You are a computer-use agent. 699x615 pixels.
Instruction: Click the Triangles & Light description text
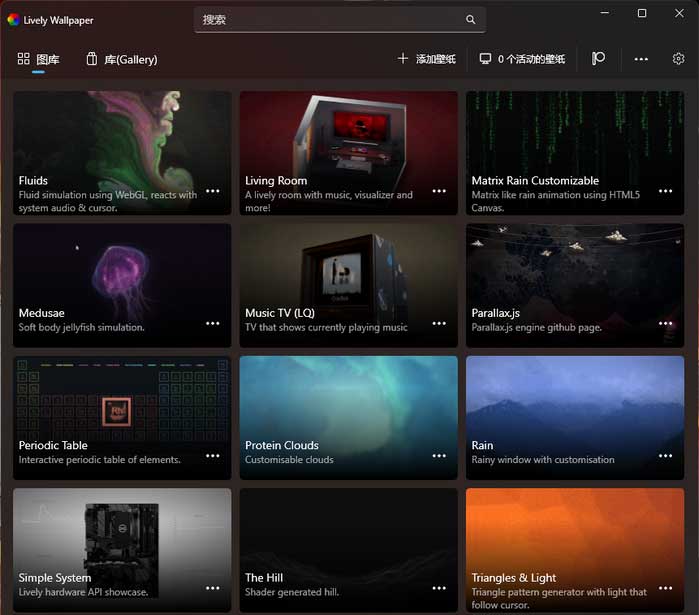click(559, 598)
